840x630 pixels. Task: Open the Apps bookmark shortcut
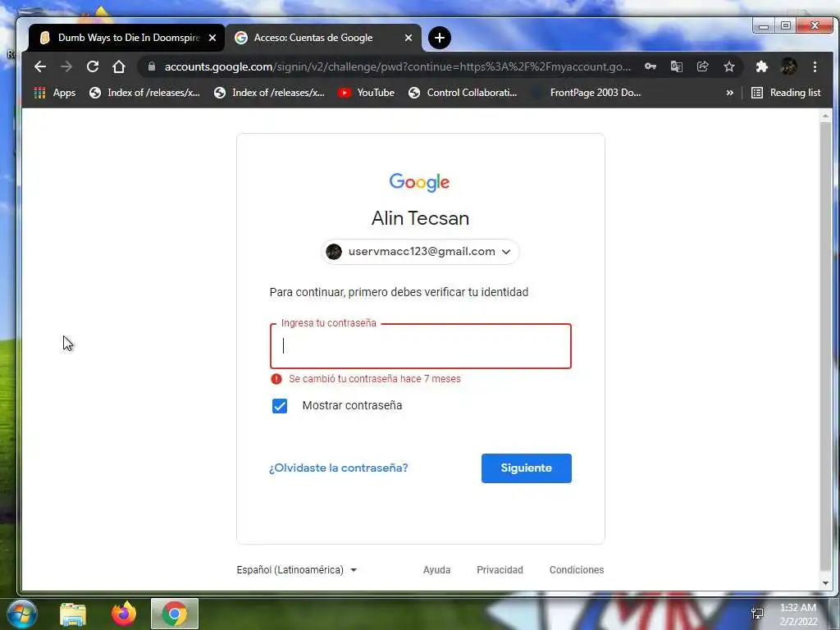tap(55, 93)
